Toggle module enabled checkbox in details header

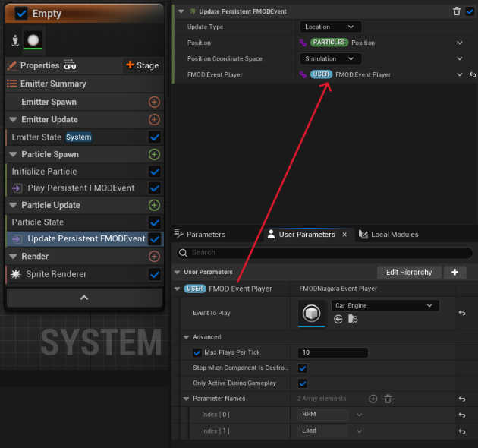tap(470, 11)
